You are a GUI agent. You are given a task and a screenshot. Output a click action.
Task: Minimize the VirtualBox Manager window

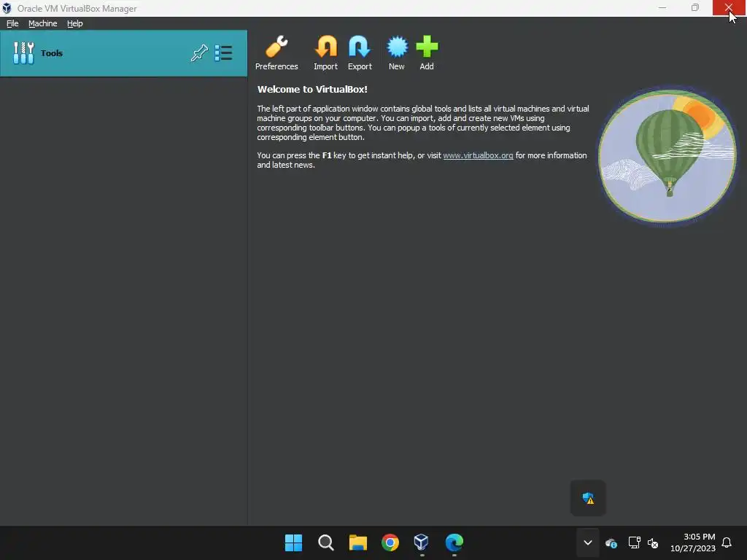(x=662, y=7)
